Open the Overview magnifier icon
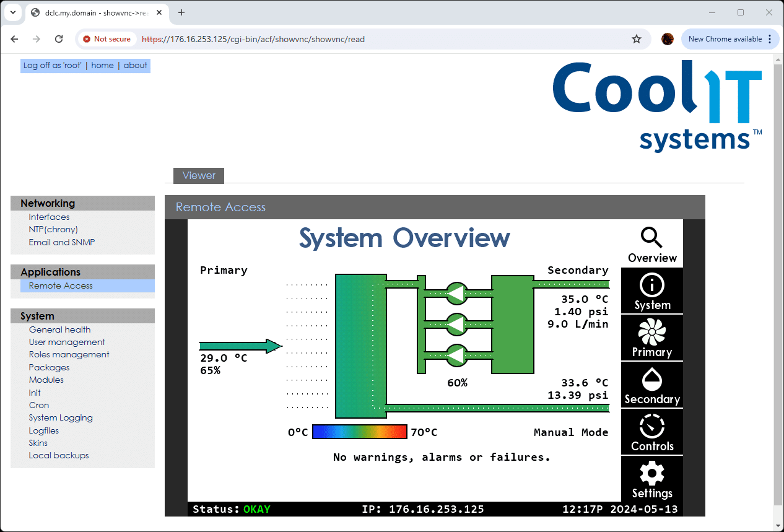Image resolution: width=784 pixels, height=532 pixels. [651, 238]
